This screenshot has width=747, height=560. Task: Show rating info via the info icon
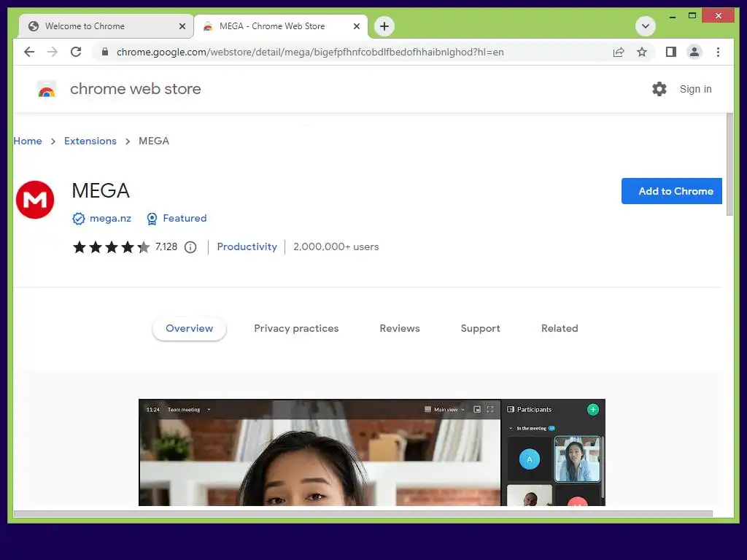190,247
